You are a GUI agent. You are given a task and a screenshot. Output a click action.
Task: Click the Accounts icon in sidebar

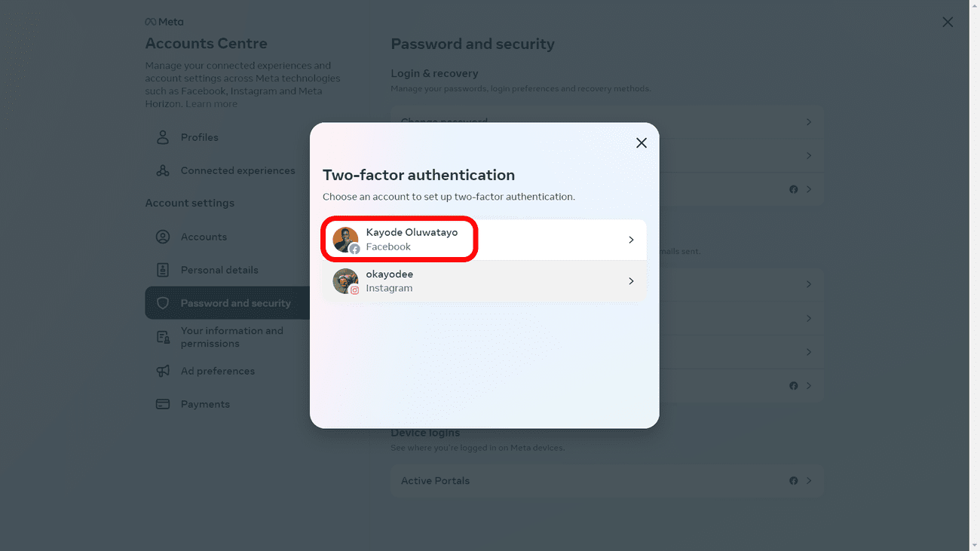click(163, 237)
